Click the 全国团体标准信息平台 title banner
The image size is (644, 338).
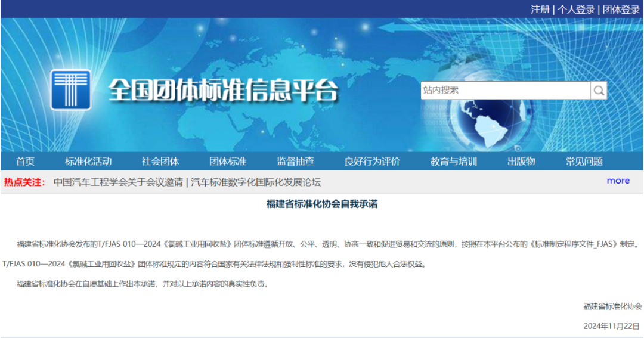pyautogui.click(x=223, y=90)
